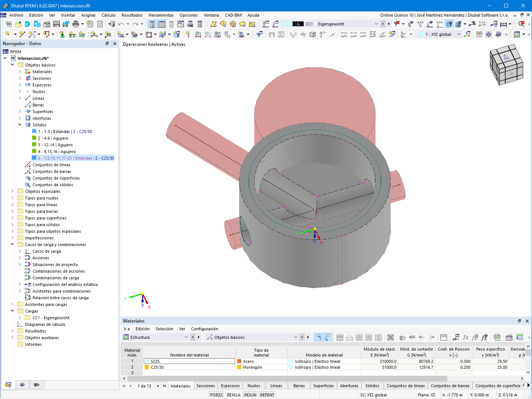Toggle solid transparent display mode icon
Viewport: 532px width, 399px height.
(x=449, y=24)
